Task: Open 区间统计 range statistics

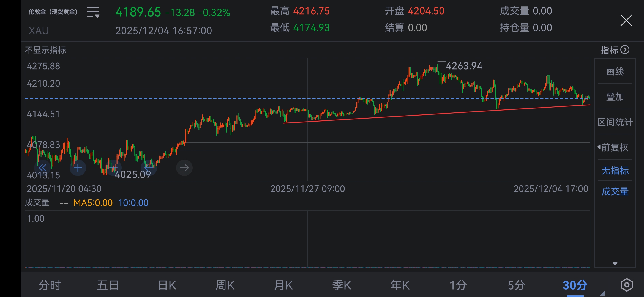Action: pos(615,122)
